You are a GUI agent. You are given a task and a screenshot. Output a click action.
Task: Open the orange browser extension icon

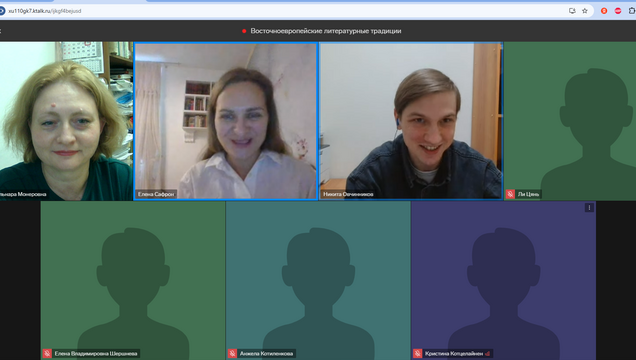coord(604,11)
